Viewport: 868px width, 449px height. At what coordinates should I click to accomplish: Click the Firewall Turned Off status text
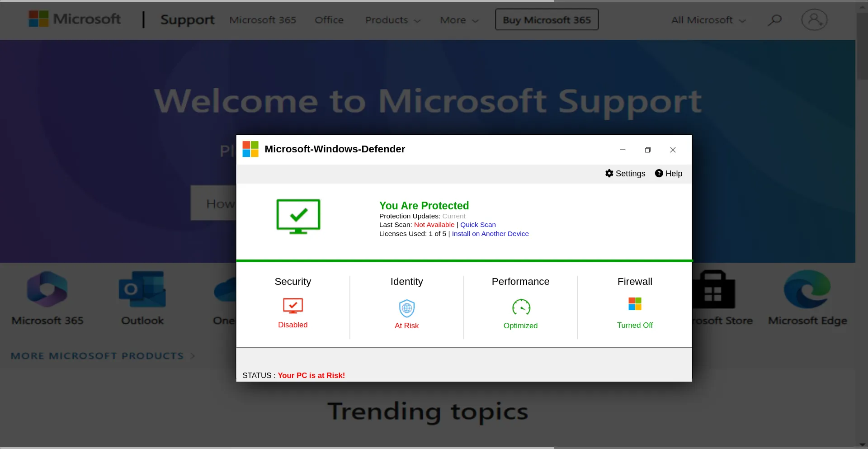click(635, 325)
